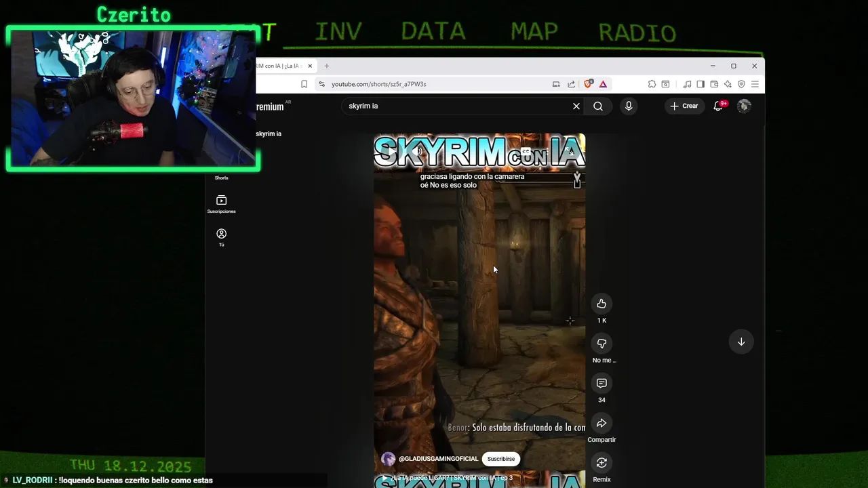Close the SKYRIM con IA tab
Screen dimensions: 868x488
point(311,66)
